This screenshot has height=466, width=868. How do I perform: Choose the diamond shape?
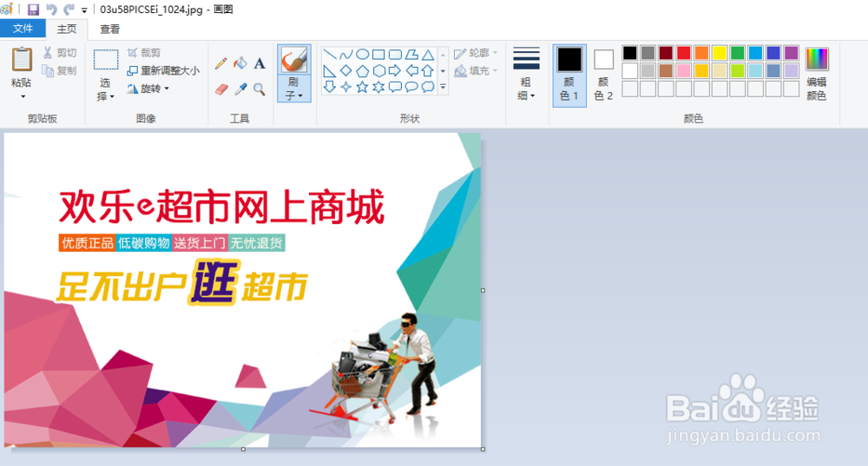click(346, 71)
